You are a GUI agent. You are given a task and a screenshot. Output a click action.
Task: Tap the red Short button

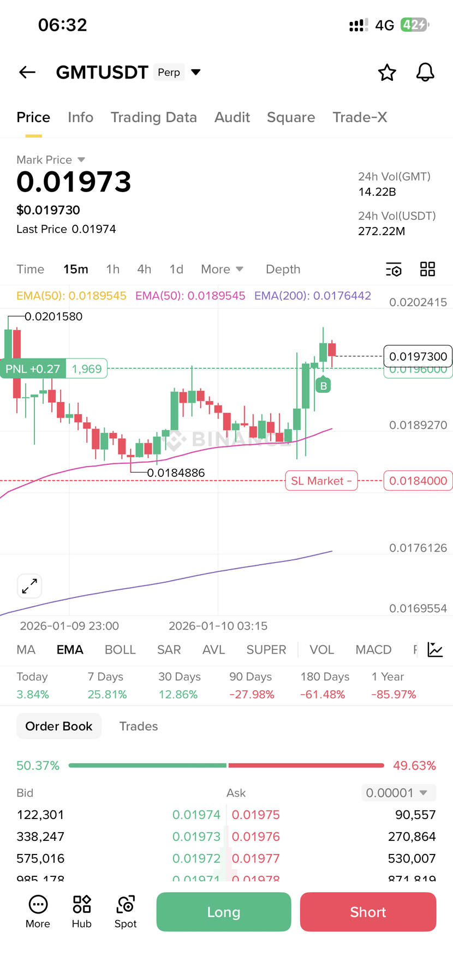point(368,912)
